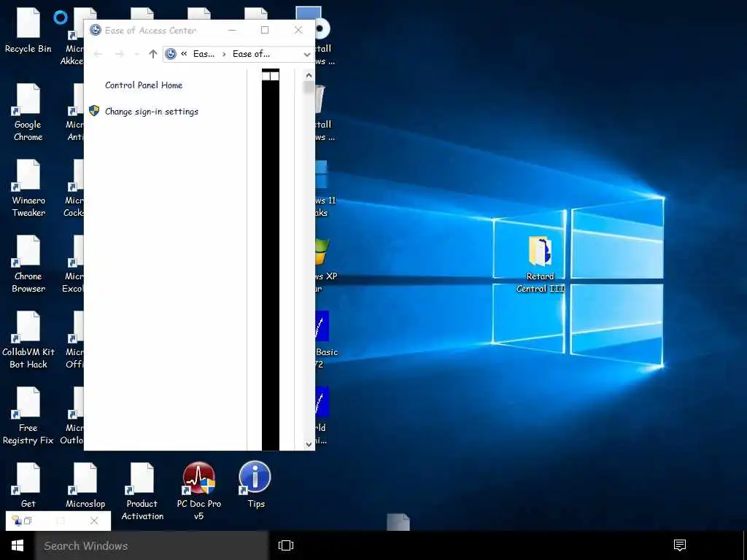Select the Ease of... breadcrumb segment
This screenshot has height=560, width=747.
coord(251,54)
